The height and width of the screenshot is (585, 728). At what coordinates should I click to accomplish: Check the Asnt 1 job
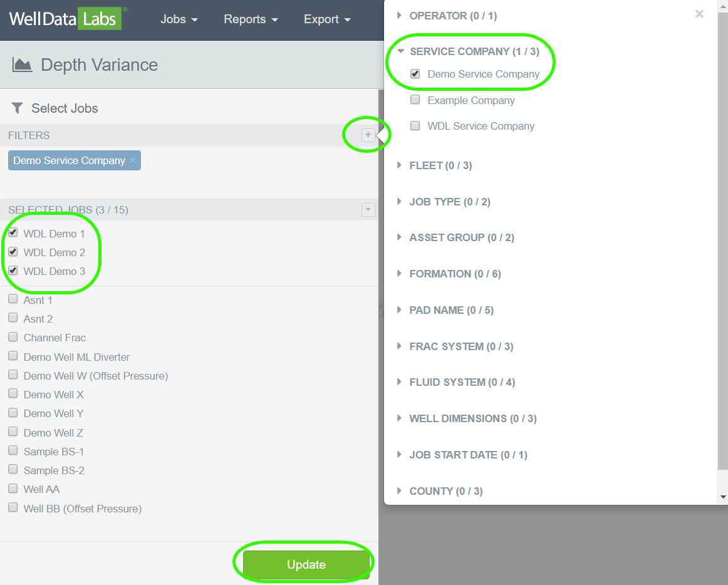(13, 299)
